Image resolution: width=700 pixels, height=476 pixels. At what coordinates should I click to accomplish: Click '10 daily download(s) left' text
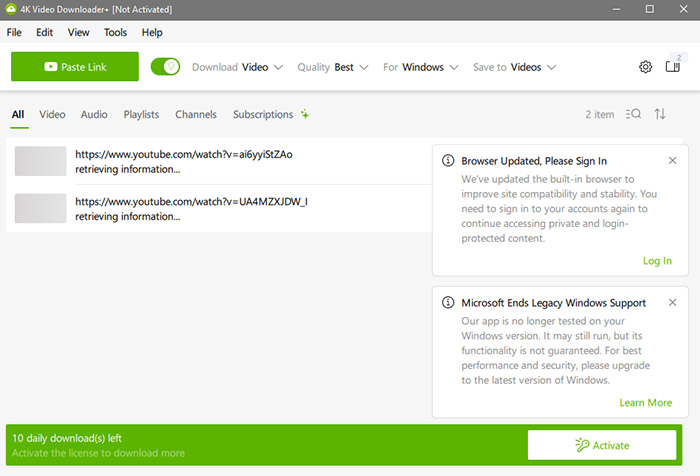(x=67, y=438)
